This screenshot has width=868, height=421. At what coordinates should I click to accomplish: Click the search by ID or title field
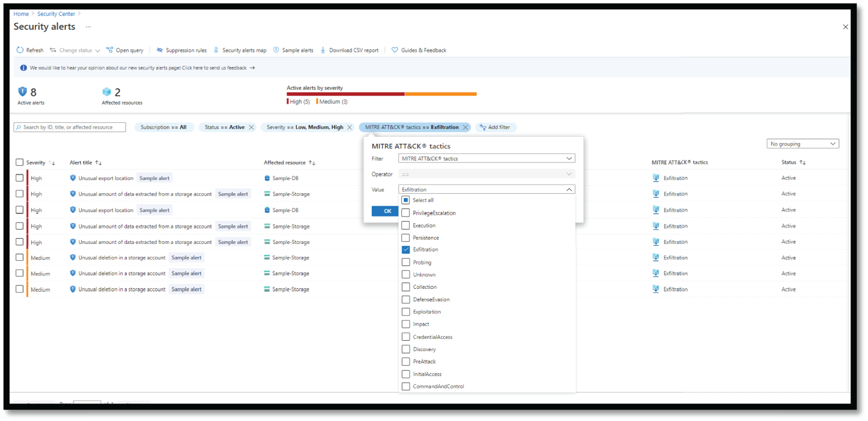tap(70, 127)
